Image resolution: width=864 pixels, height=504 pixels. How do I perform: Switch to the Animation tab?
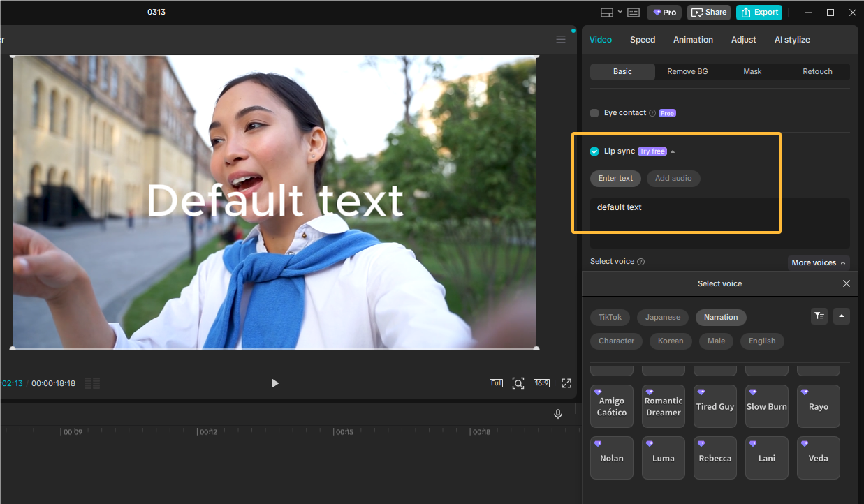click(x=693, y=40)
